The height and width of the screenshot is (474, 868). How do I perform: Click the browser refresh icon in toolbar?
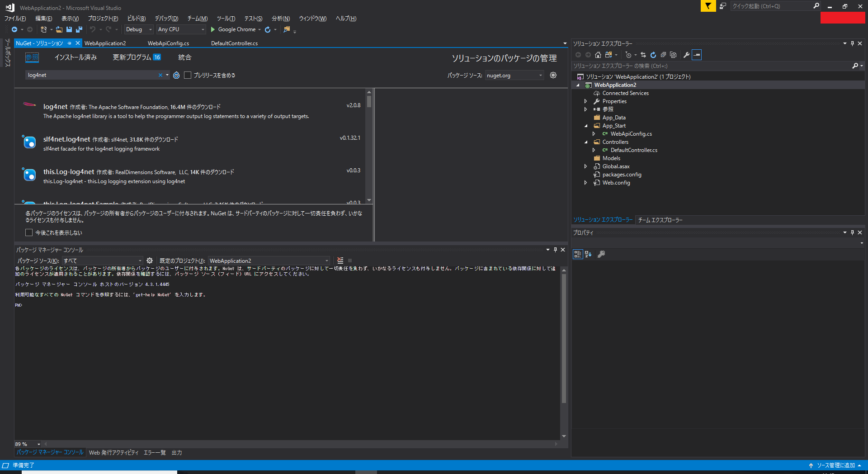click(x=268, y=29)
